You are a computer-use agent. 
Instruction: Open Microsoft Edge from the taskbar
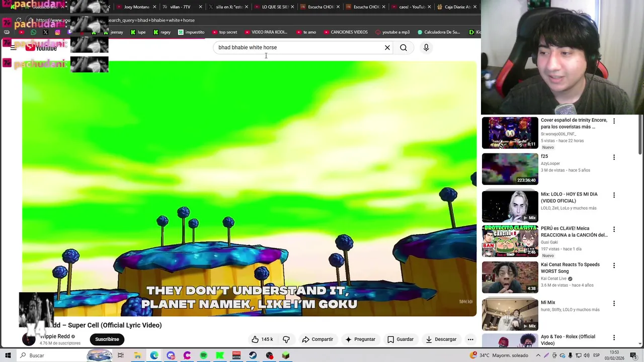tap(154, 355)
